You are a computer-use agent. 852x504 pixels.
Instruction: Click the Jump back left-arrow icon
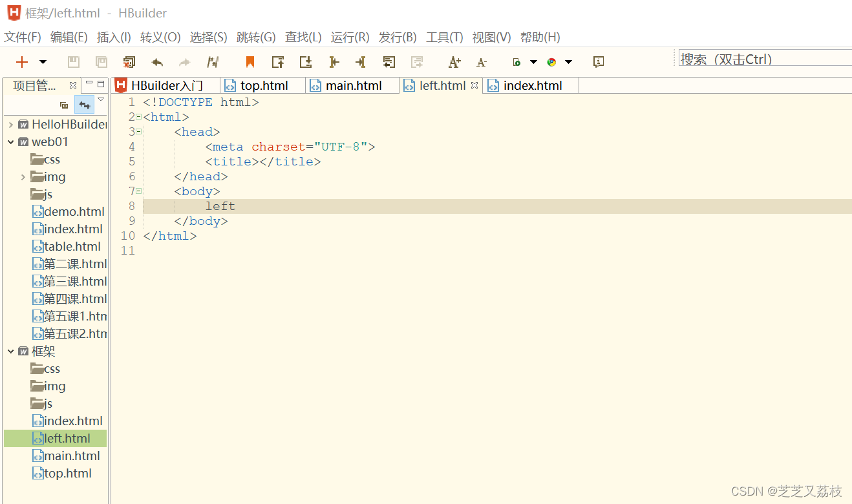coord(334,62)
